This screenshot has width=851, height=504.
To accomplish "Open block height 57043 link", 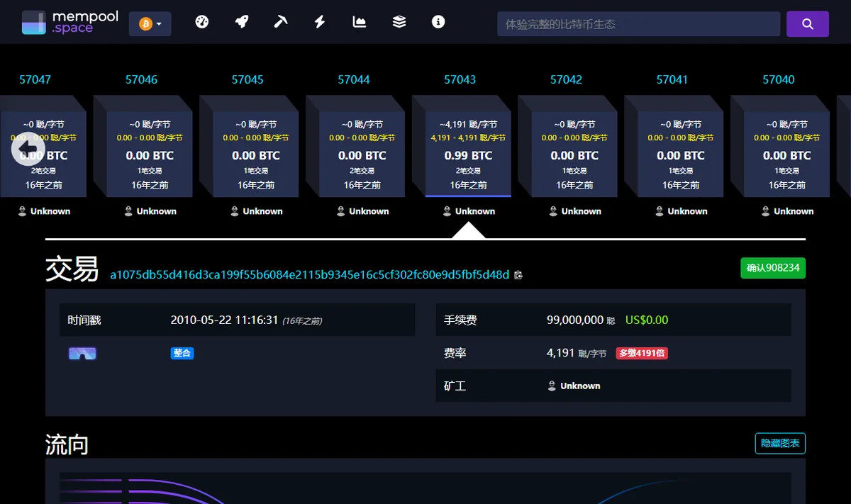I will pyautogui.click(x=460, y=79).
